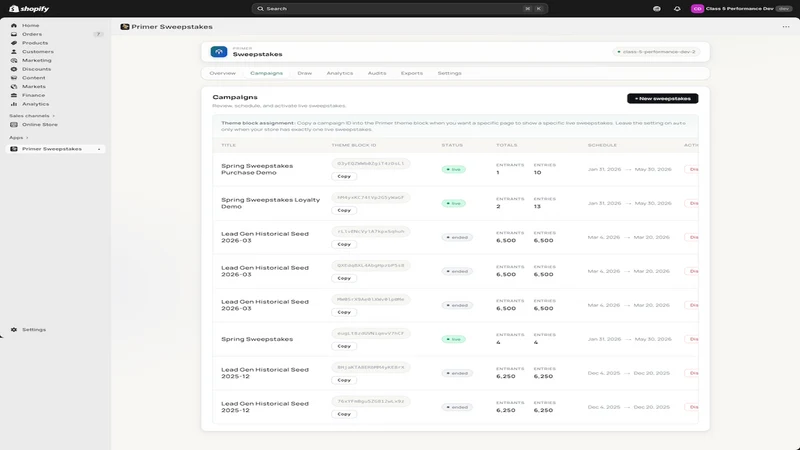Click the Primer Sweepstakes app icon in sidebar

tap(14, 149)
